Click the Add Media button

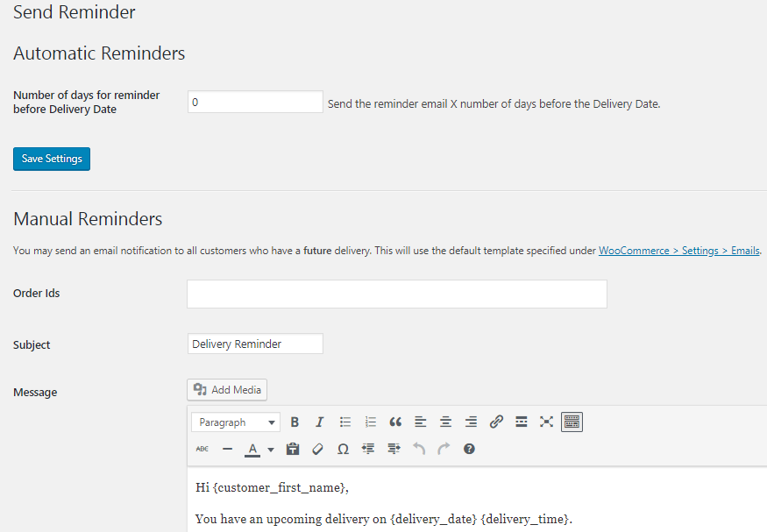point(227,390)
